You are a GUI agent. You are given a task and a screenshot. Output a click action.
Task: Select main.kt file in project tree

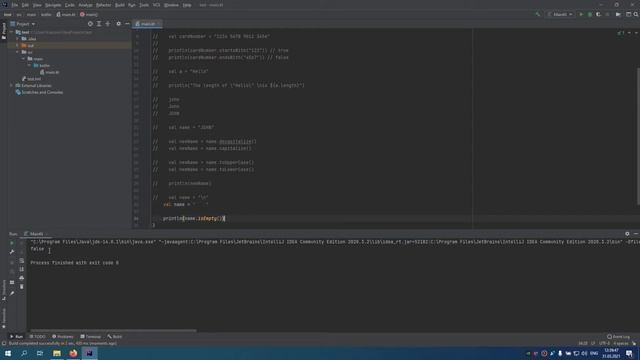(50, 72)
